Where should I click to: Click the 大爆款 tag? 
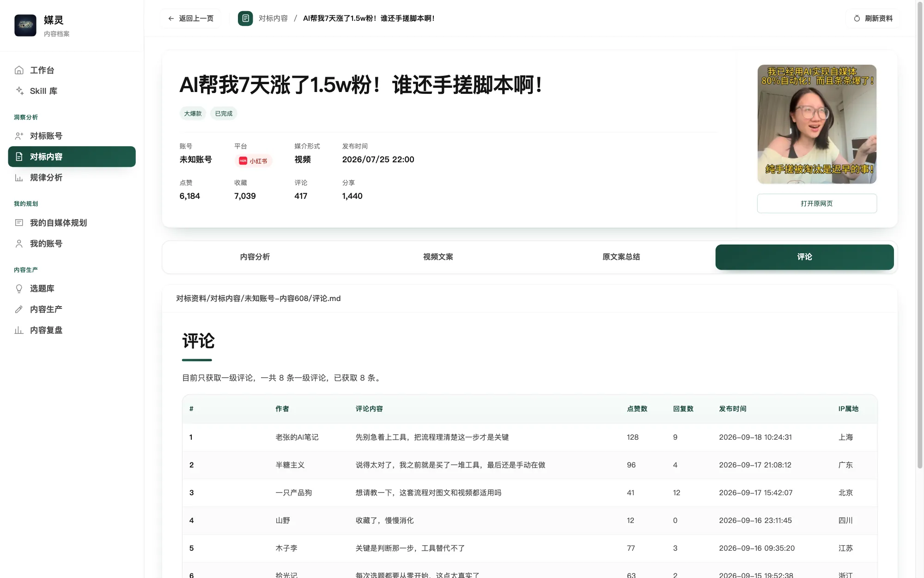coord(193,114)
